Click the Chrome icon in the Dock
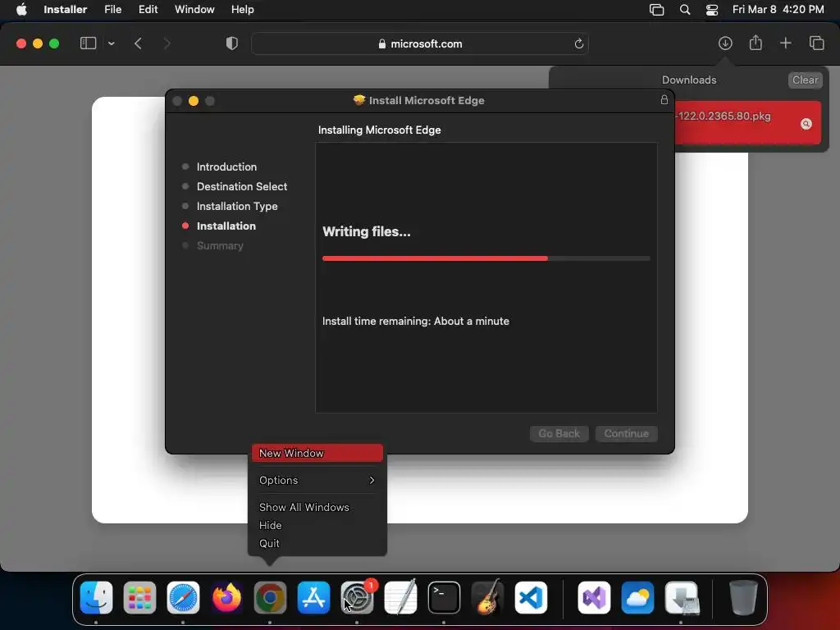The width and height of the screenshot is (840, 630). pos(270,597)
